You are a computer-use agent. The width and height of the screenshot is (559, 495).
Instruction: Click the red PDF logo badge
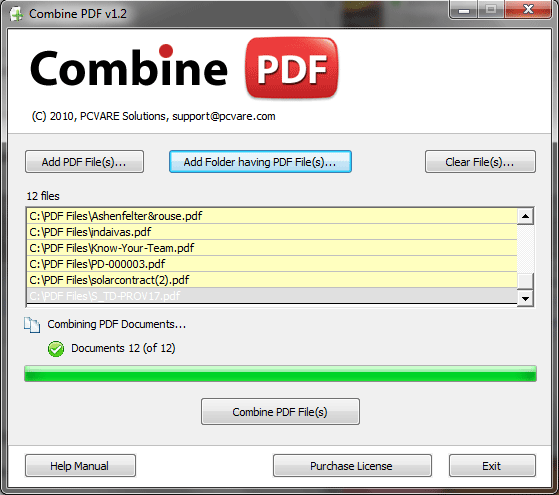tap(292, 68)
